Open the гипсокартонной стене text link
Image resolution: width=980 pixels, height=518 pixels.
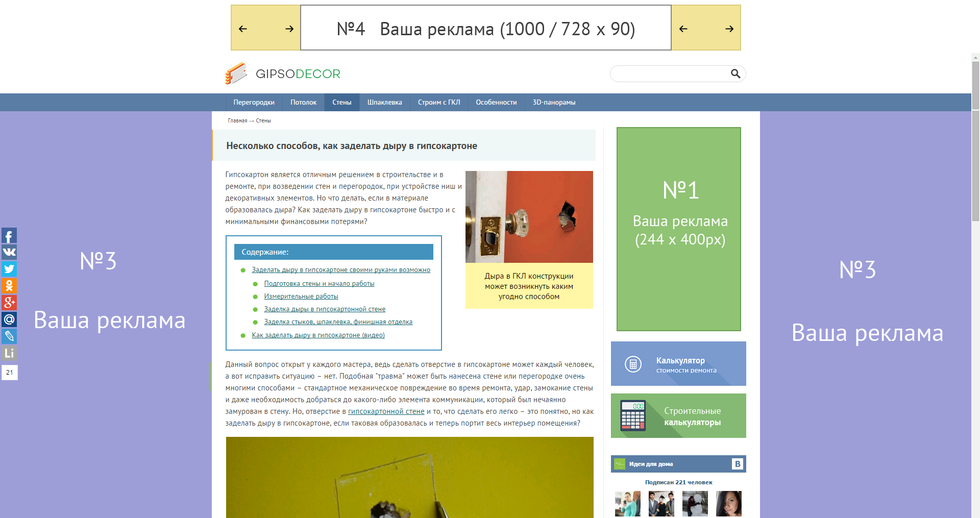386,411
